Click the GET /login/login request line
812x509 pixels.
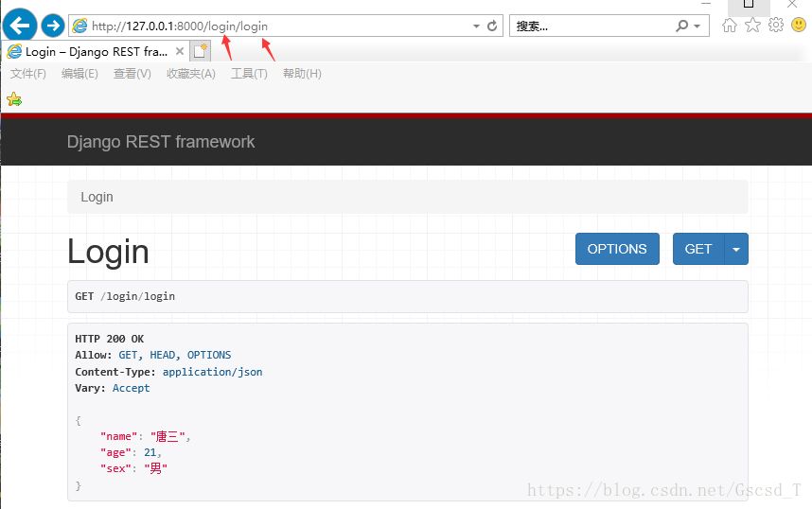[125, 296]
